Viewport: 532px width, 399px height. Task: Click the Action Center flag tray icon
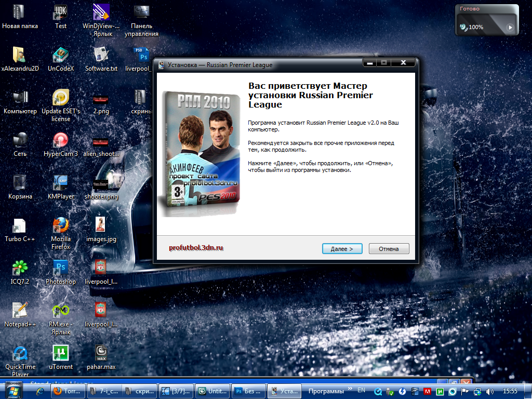(x=465, y=392)
